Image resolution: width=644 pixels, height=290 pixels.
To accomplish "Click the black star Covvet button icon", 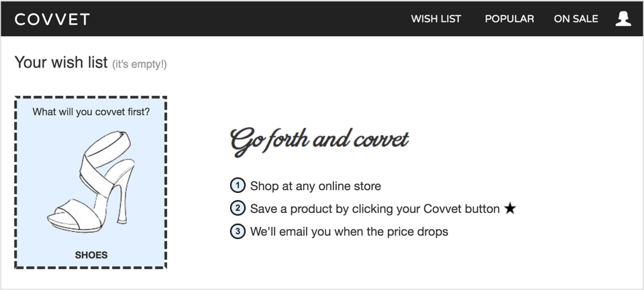I will point(510,209).
